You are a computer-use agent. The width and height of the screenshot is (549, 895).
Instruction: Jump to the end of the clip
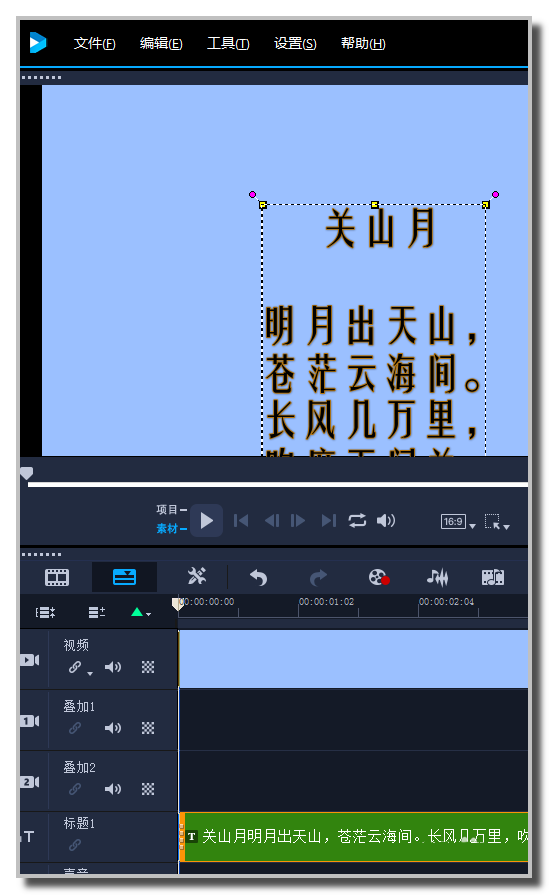pos(329,521)
